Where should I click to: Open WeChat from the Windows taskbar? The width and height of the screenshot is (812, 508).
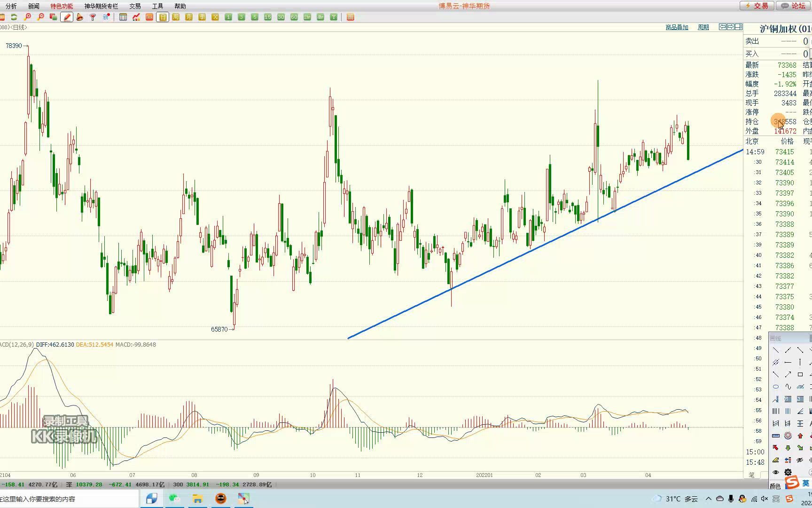[174, 499]
